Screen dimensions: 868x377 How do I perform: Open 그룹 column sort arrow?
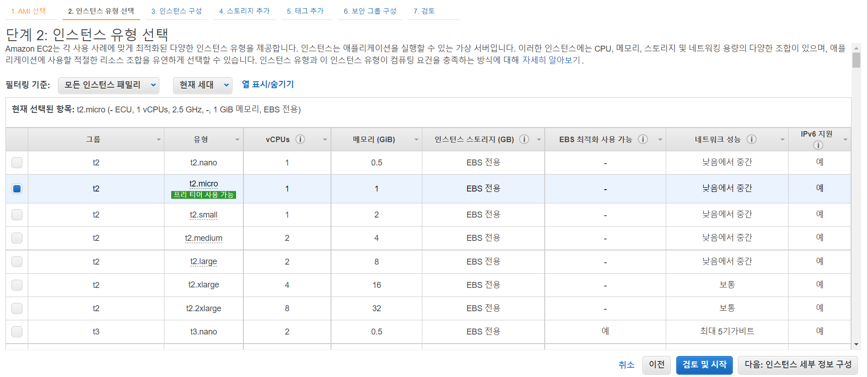coord(158,139)
